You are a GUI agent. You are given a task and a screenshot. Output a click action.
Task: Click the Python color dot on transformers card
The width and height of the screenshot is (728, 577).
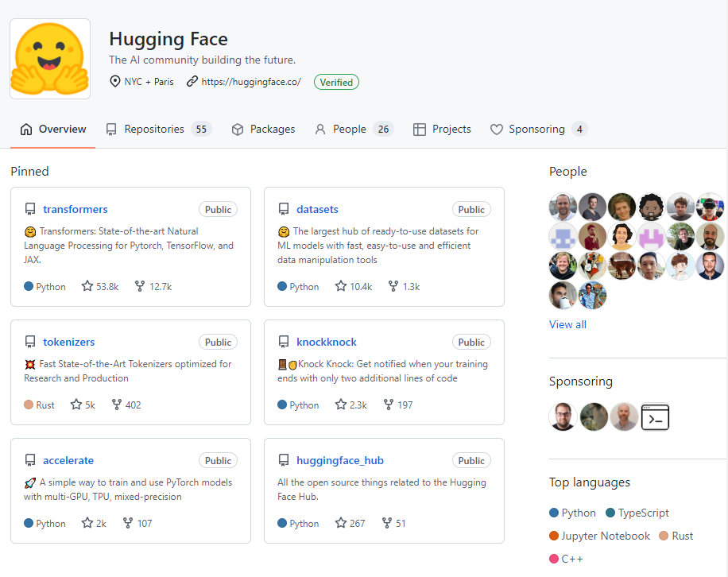(29, 286)
